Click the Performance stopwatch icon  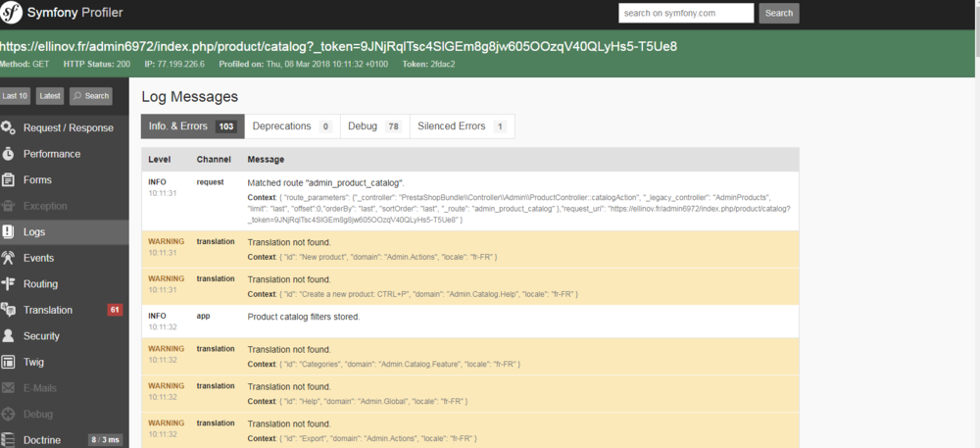(8, 154)
